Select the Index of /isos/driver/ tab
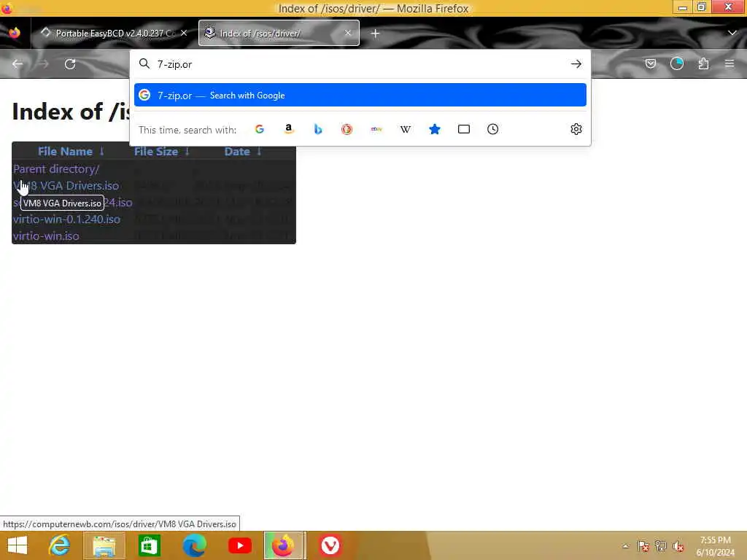 pos(279,33)
